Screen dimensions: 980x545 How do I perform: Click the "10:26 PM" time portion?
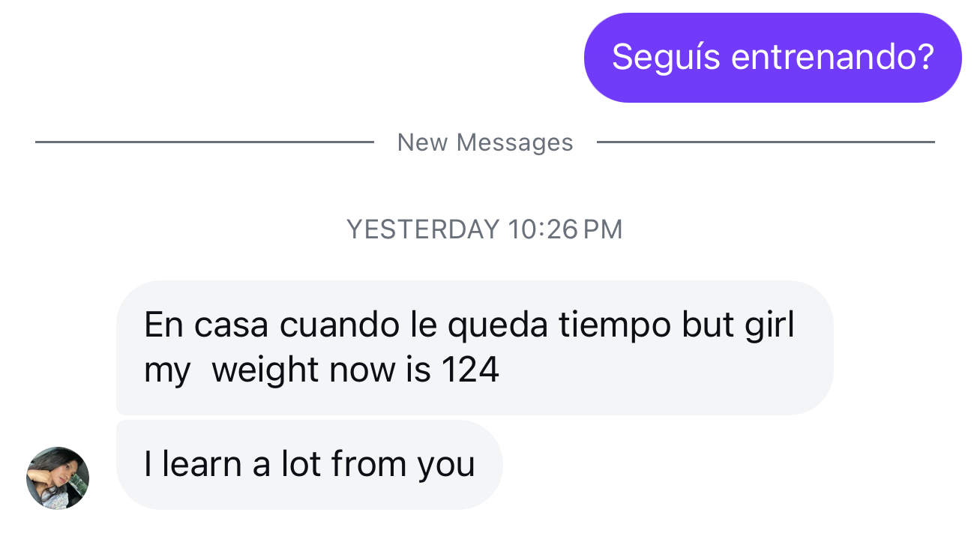coord(565,229)
